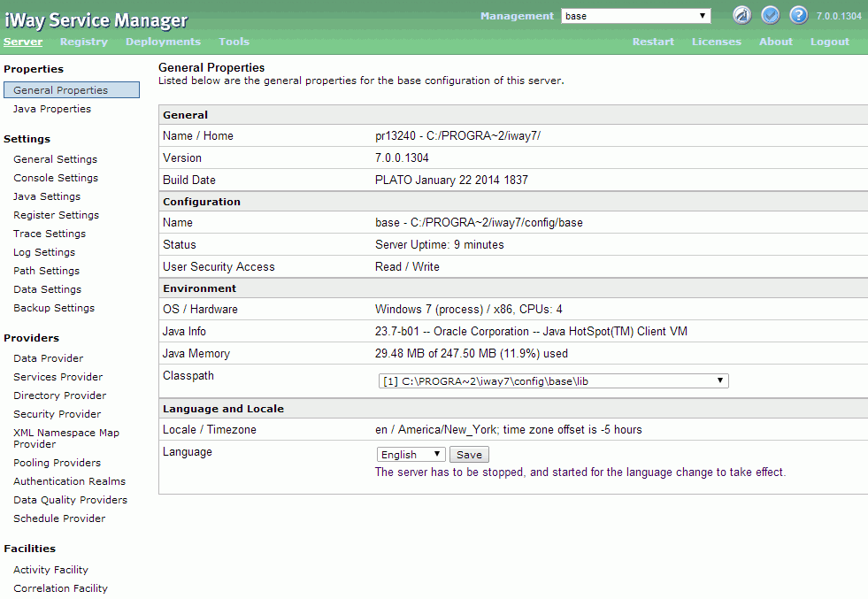Open Trace Settings
The image size is (868, 599).
(50, 234)
